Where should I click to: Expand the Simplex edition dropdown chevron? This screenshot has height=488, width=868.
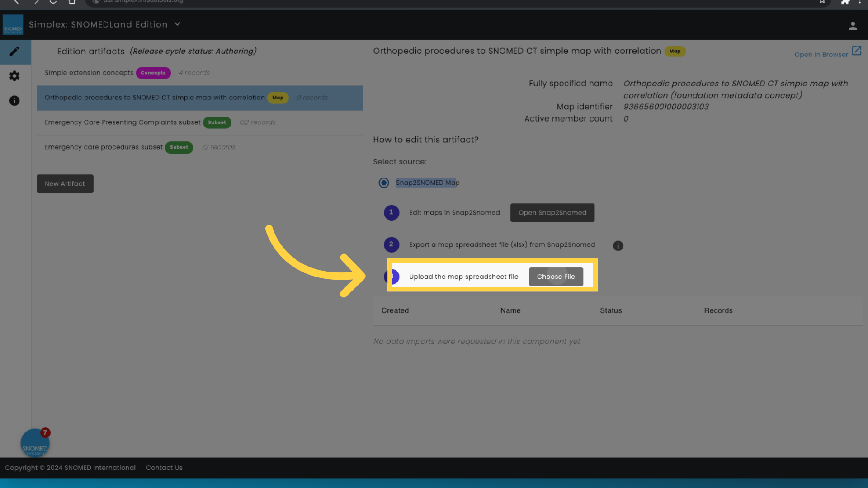click(x=177, y=24)
